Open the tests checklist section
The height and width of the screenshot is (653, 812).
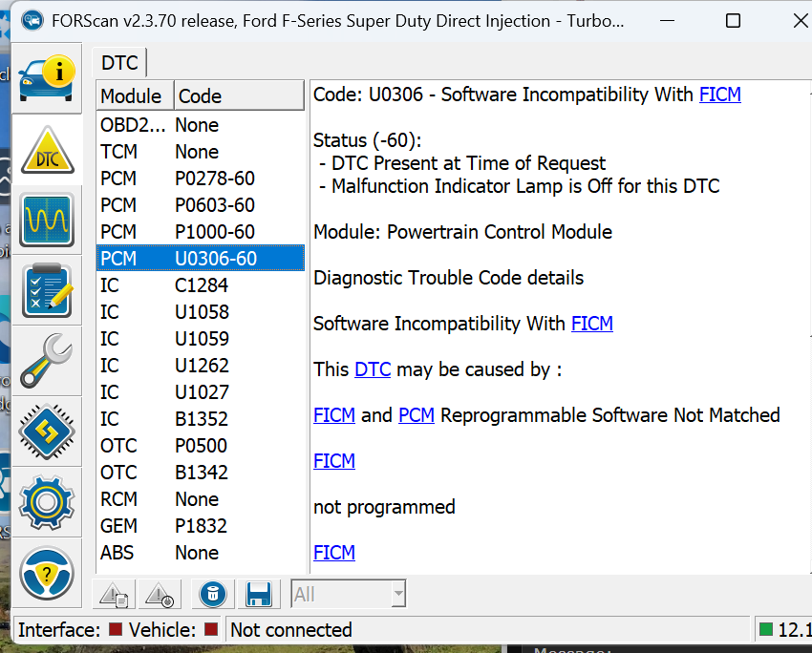[47, 290]
